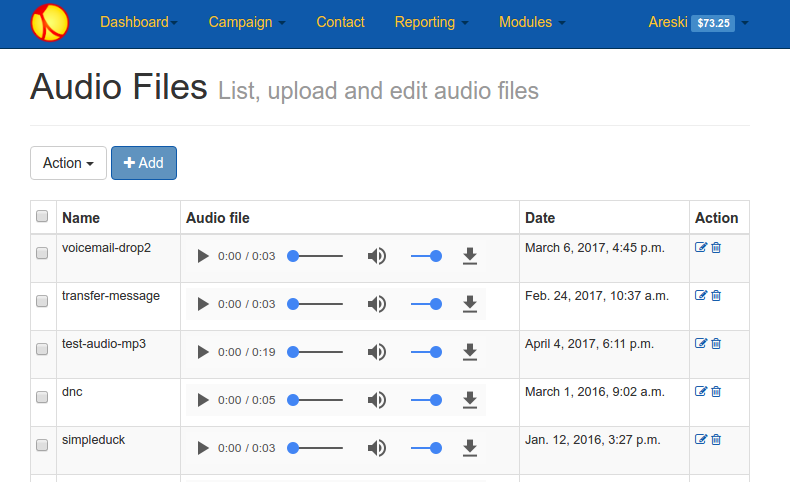Screen dimensions: 790x482
Task: Download the dnc audio file
Action: [x=470, y=400]
